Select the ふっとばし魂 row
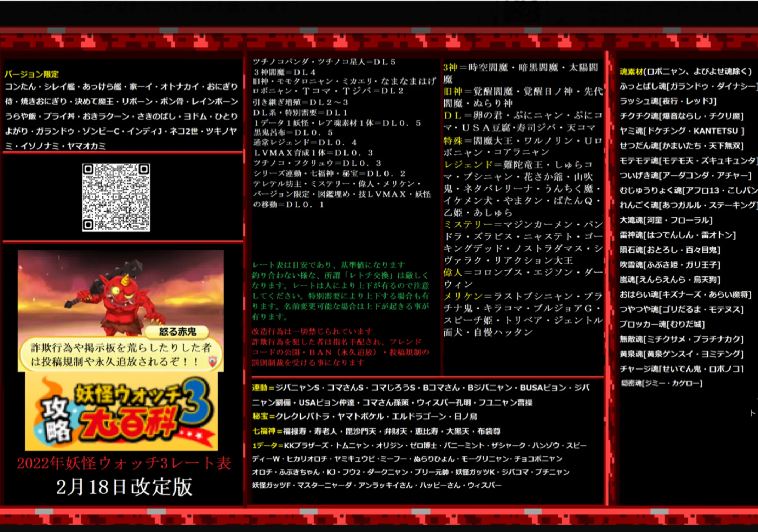 [x=688, y=86]
